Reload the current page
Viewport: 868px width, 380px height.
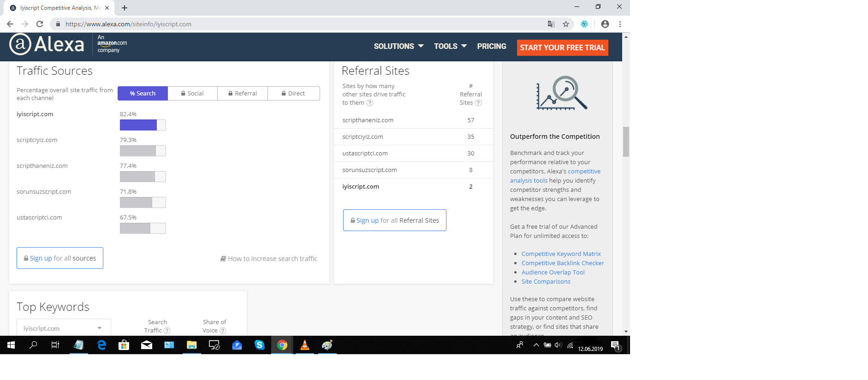point(40,24)
